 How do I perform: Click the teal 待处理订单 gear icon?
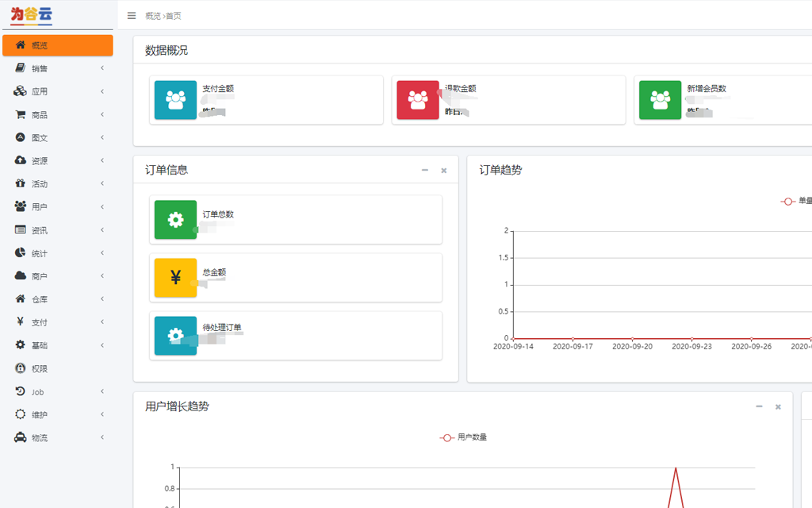pyautogui.click(x=175, y=336)
